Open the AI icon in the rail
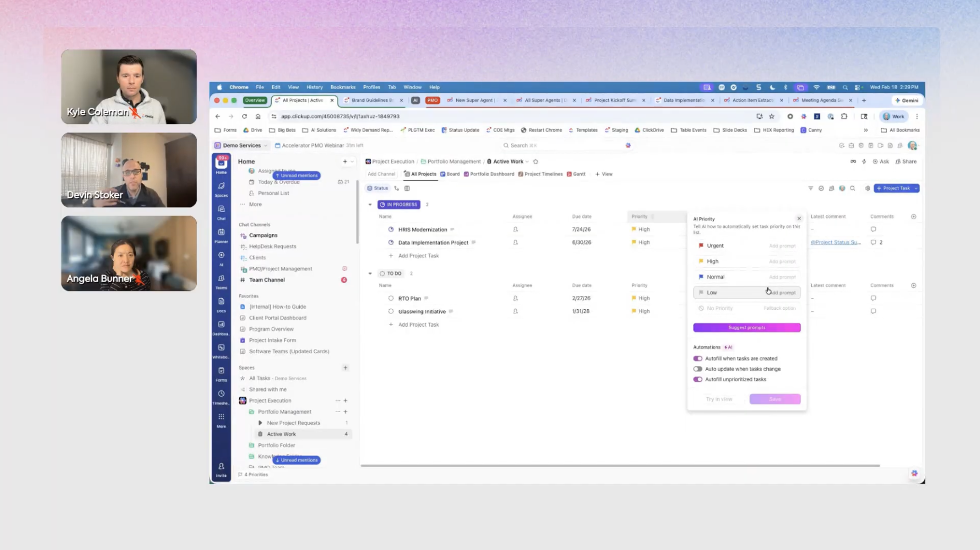Viewport: 980px width, 550px height. tap(221, 258)
